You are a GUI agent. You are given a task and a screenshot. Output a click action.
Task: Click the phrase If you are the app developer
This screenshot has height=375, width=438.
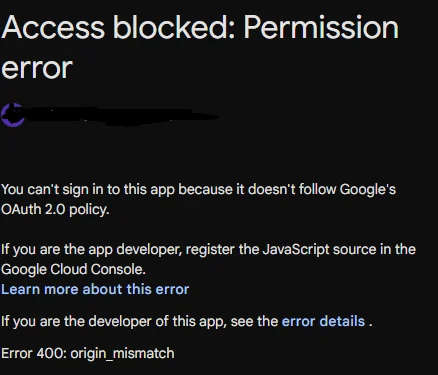pyautogui.click(x=92, y=249)
